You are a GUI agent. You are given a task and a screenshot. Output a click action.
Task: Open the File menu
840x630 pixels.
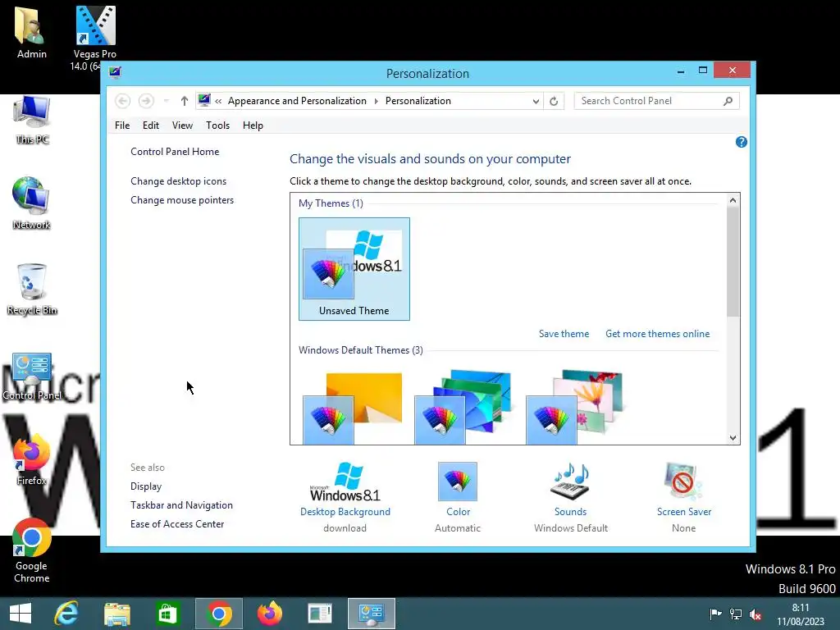[122, 126]
